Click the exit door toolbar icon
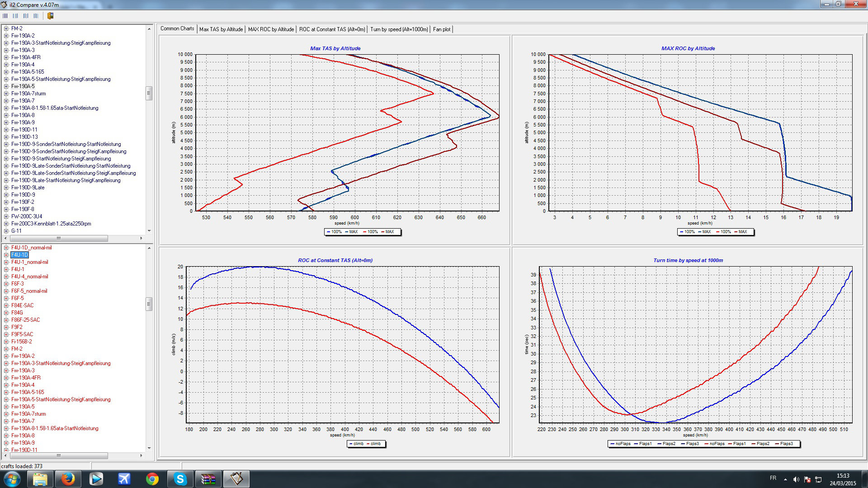 [x=50, y=16]
